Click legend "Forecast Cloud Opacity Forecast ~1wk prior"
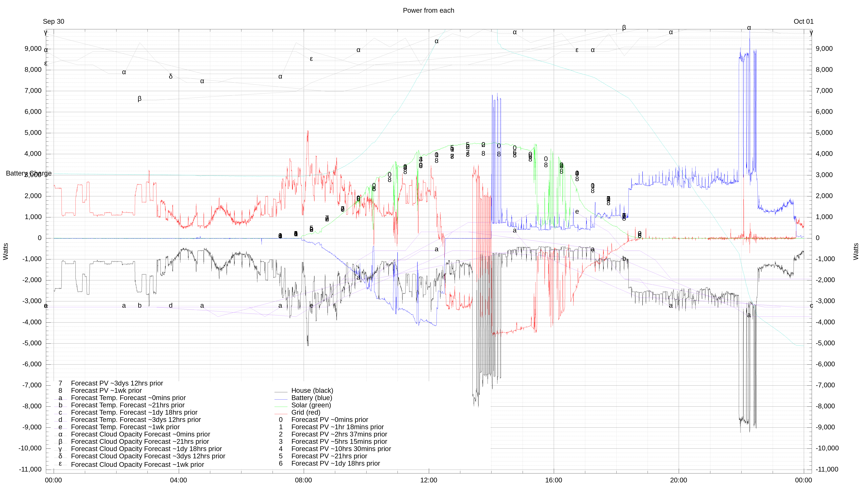Image resolution: width=868 pixels, height=488 pixels. point(137,465)
